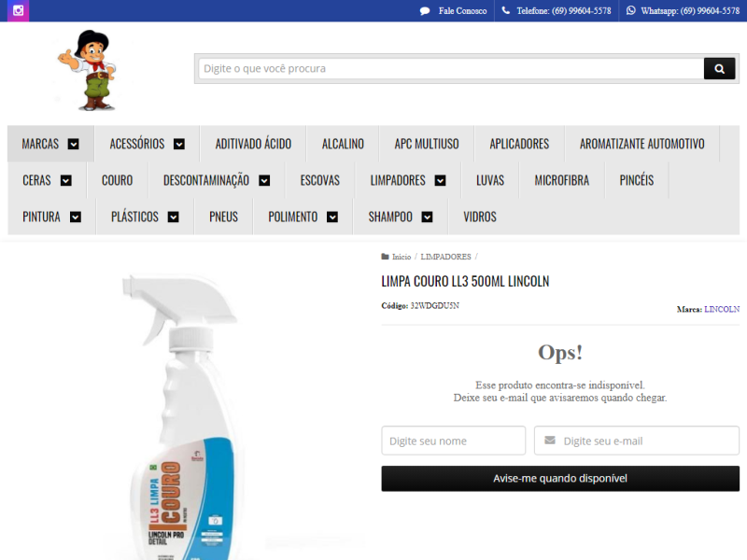This screenshot has height=560, width=747.
Task: Click Avise-me quando disponível button
Action: [560, 479]
